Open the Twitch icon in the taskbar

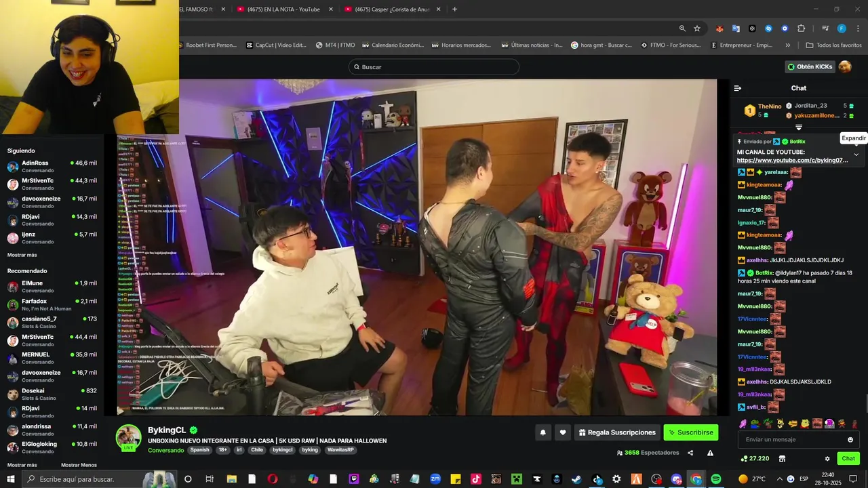354,479
